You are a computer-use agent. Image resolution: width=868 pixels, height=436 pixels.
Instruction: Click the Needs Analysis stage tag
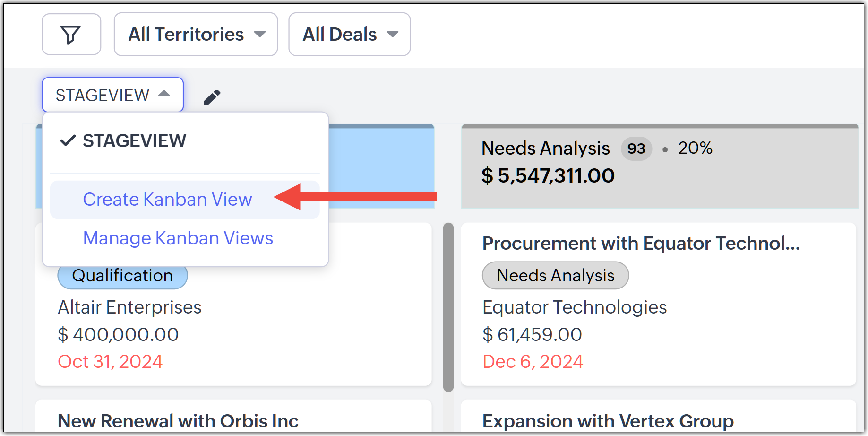pyautogui.click(x=555, y=276)
